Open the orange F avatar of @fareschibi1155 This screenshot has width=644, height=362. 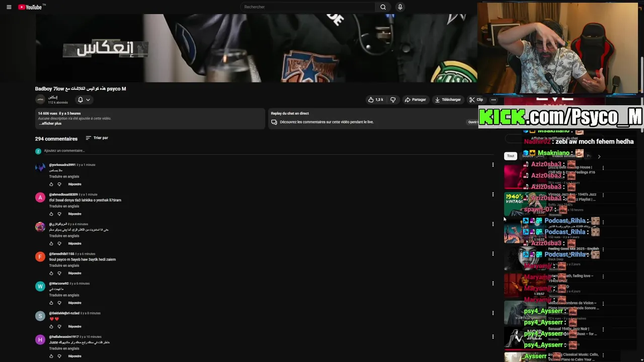(40, 256)
